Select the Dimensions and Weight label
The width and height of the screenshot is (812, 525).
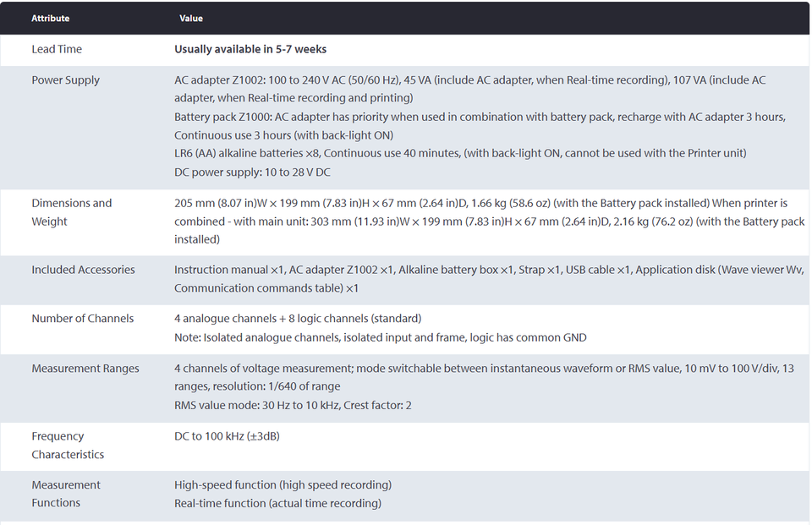(x=71, y=211)
